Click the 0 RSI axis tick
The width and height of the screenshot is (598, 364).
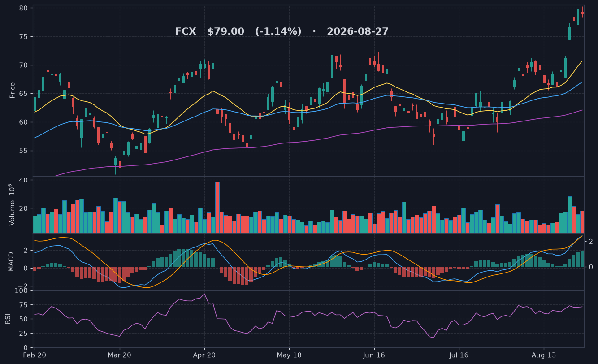pyautogui.click(x=26, y=347)
